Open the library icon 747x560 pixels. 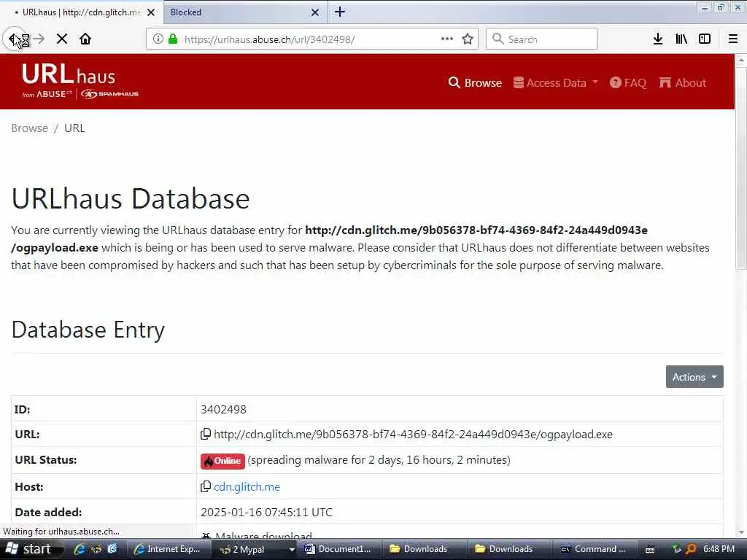(681, 39)
